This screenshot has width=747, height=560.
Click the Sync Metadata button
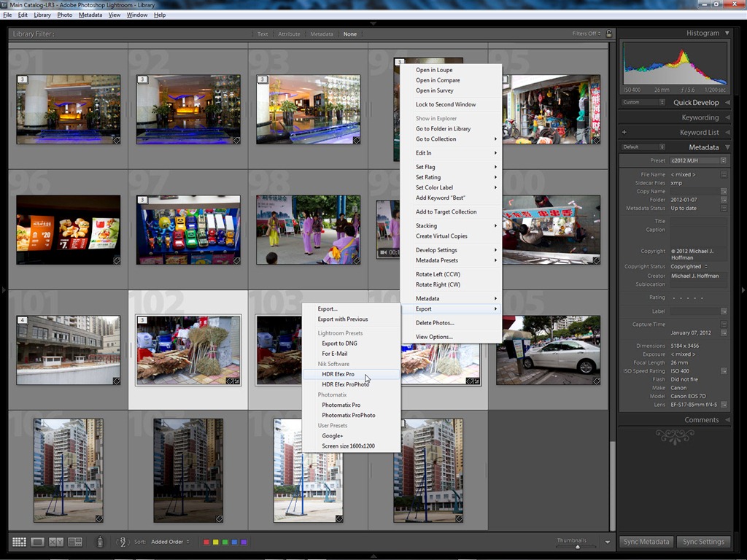pos(646,542)
